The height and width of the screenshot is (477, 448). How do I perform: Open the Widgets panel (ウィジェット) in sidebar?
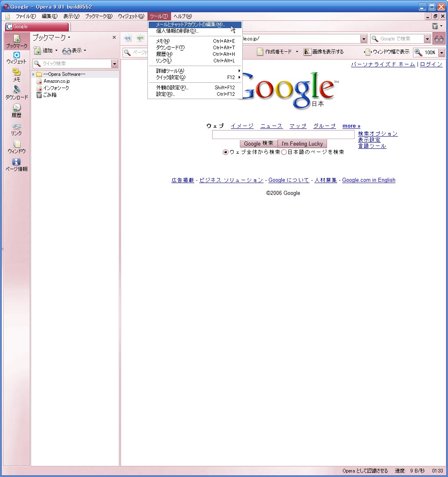(17, 58)
